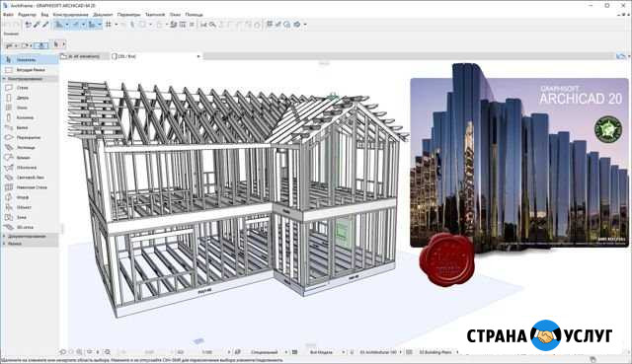Screen dimensions: 632x364
Task: Select the Дверь (Door) tool
Action: [x=30, y=98]
